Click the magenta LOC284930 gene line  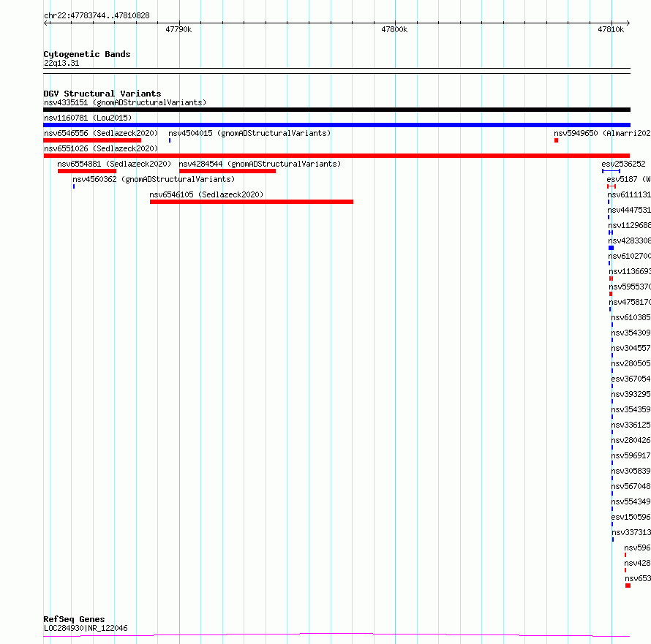[x=336, y=635]
